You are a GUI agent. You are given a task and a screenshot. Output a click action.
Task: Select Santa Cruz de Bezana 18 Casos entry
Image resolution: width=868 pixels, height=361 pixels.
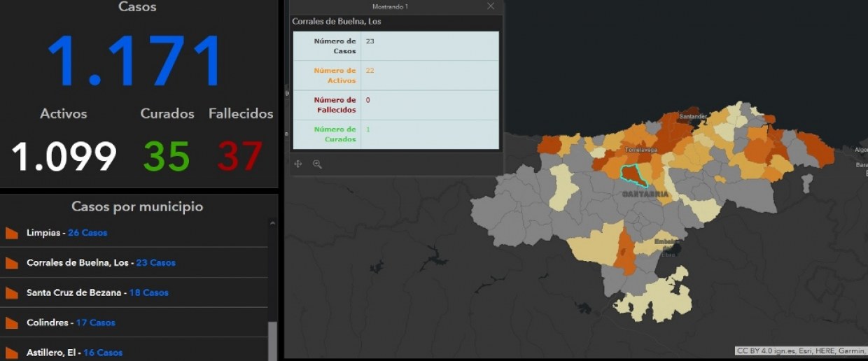click(x=97, y=293)
